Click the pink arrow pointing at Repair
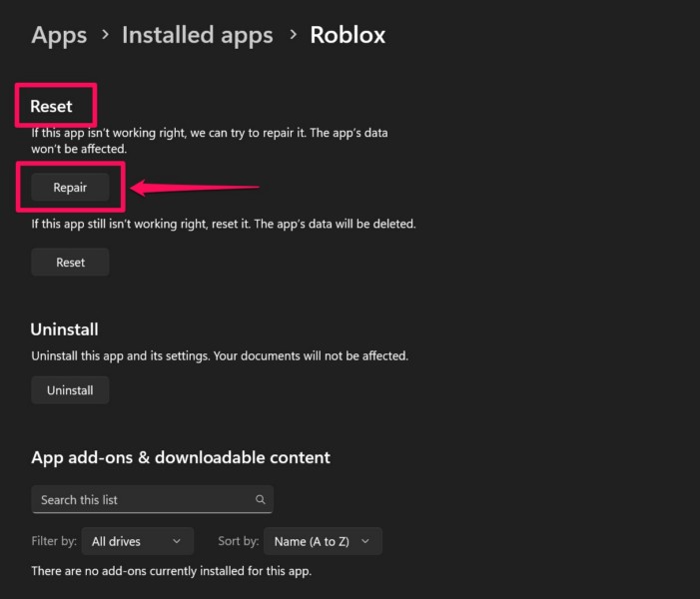The image size is (700, 599). [195, 187]
